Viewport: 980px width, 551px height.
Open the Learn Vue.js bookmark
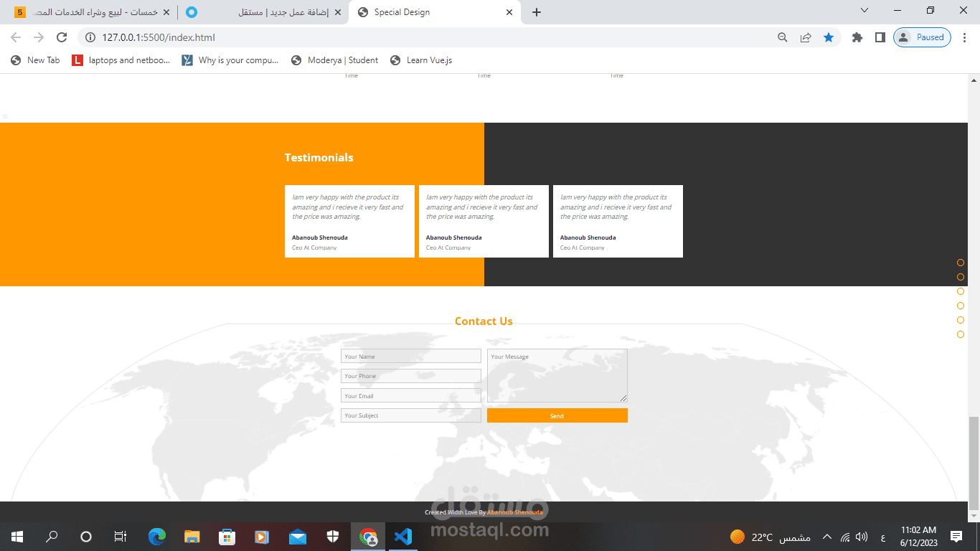click(421, 60)
